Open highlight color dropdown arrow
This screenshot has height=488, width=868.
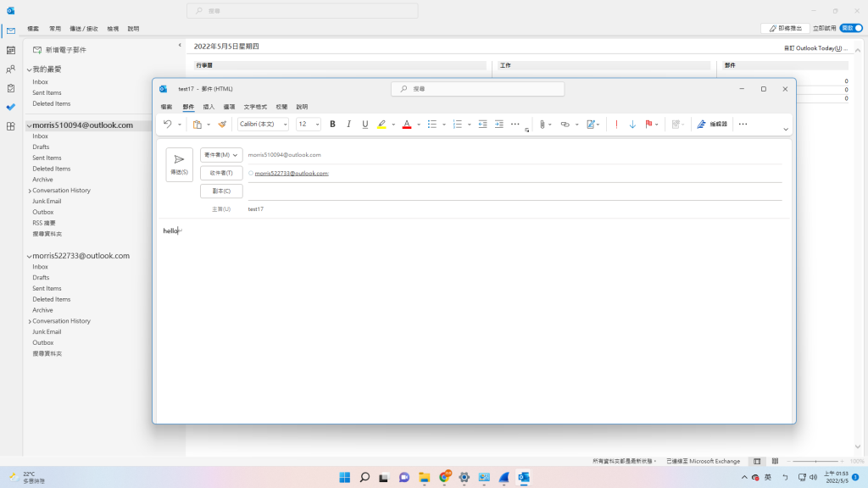point(393,125)
